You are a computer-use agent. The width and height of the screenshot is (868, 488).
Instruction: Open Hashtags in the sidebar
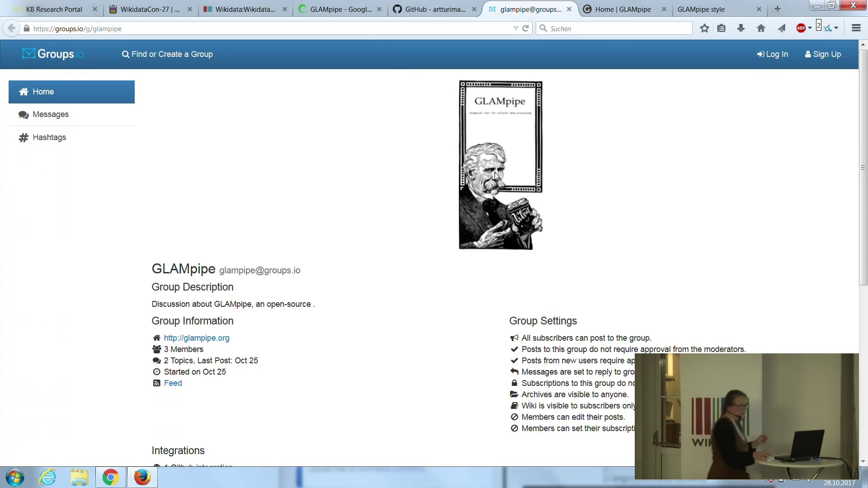pos(71,137)
